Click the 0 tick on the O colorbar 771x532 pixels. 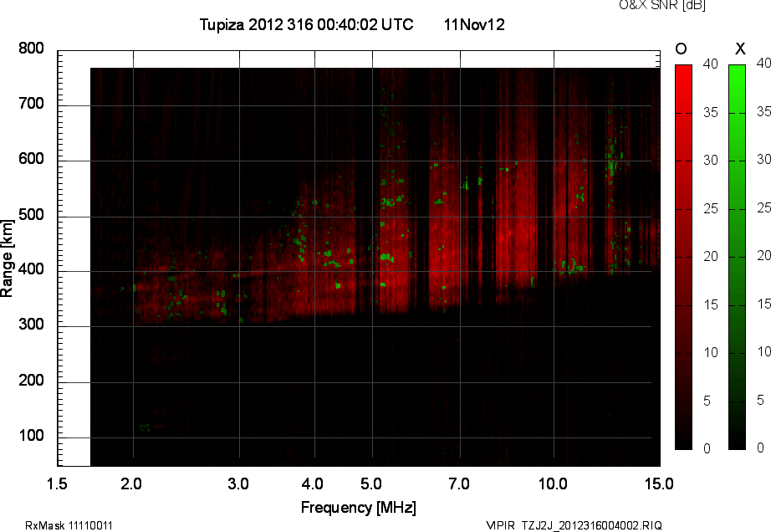(707, 448)
